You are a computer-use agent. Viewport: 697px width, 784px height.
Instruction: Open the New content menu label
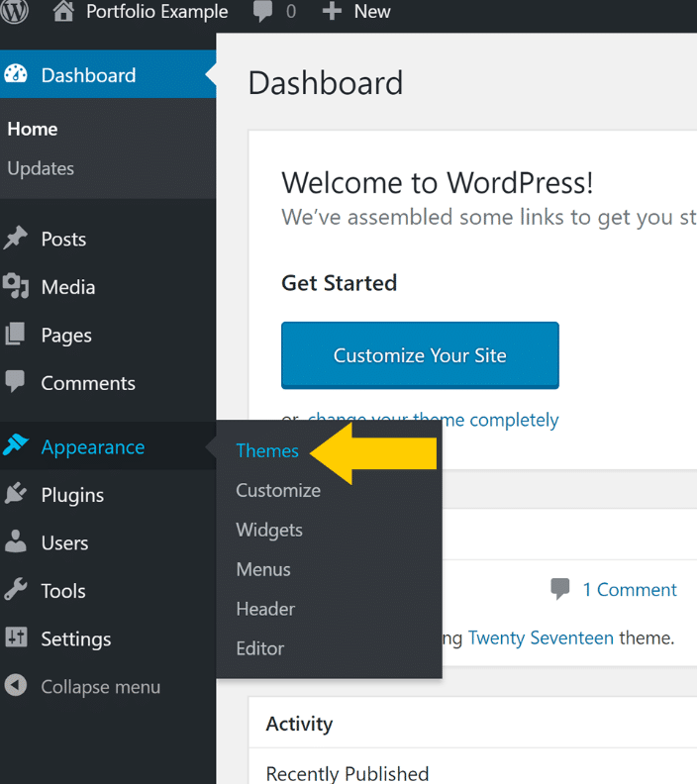coord(372,11)
